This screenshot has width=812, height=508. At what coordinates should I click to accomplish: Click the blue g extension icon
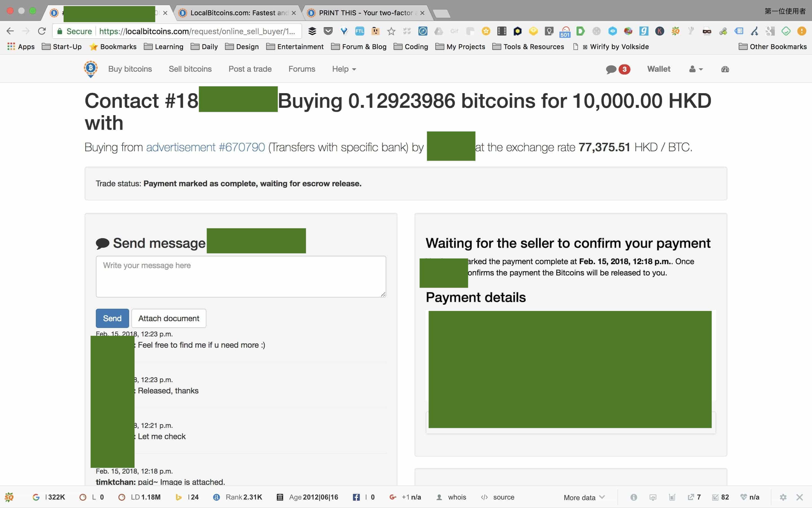pos(644,31)
